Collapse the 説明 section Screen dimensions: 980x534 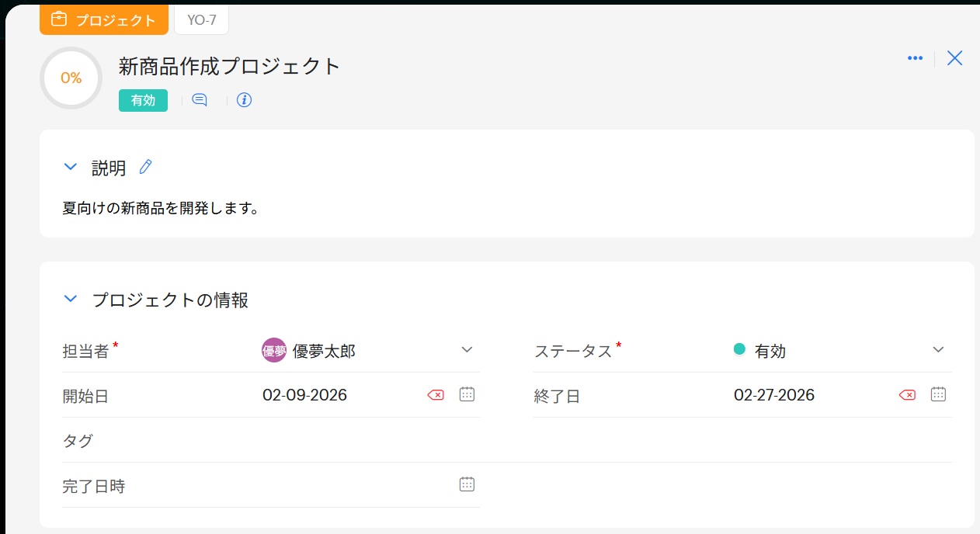click(71, 167)
